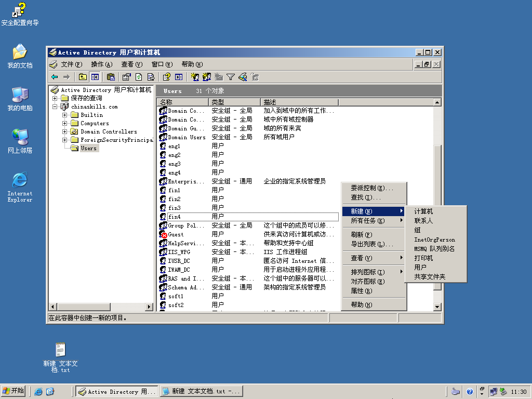Screen dimensions: 532x399
Task: Select 属性 in the context menu
Action: (x=374, y=291)
